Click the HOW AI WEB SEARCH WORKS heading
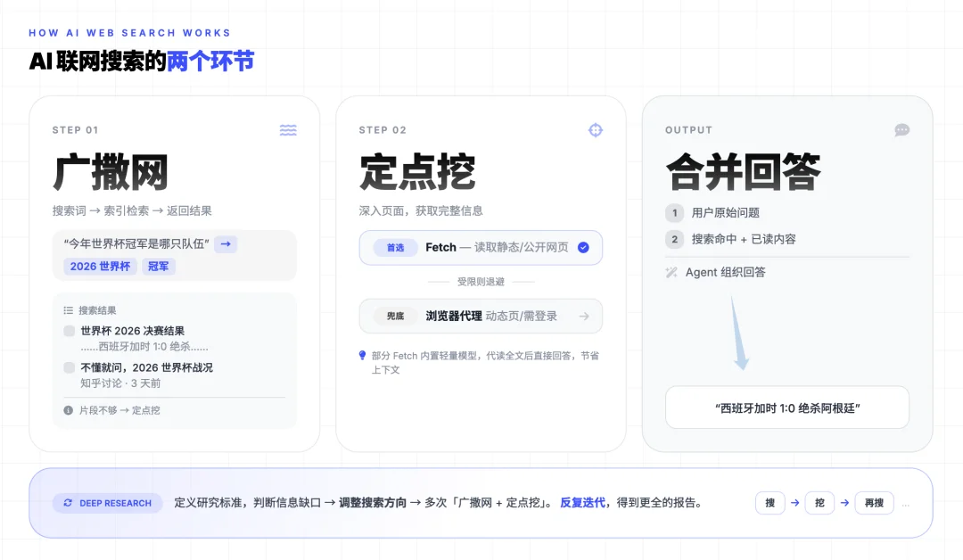This screenshot has width=963, height=560. tap(129, 32)
